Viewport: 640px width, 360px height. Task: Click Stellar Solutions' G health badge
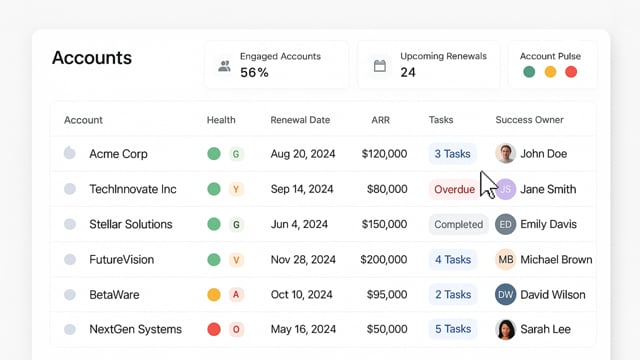click(236, 224)
